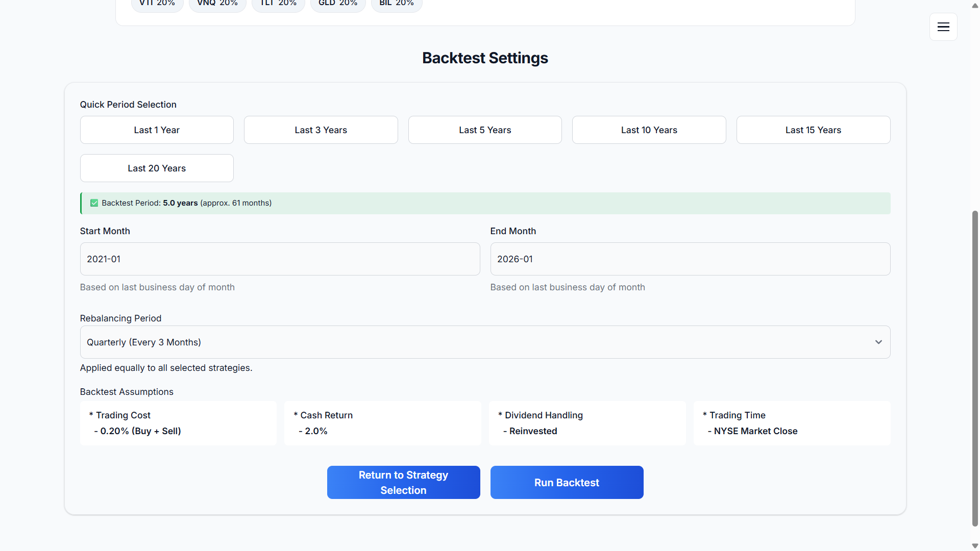
Task: Open the Start Month date picker
Action: (280, 259)
